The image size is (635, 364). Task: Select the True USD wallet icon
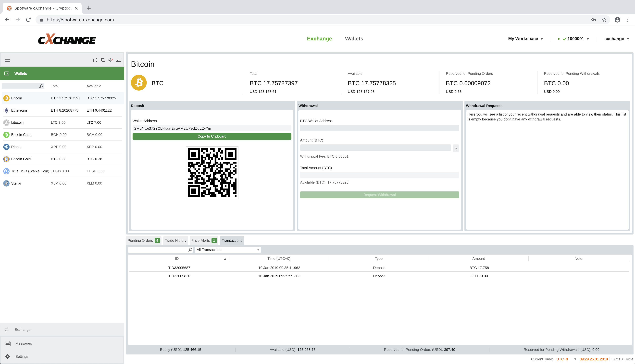(x=7, y=171)
